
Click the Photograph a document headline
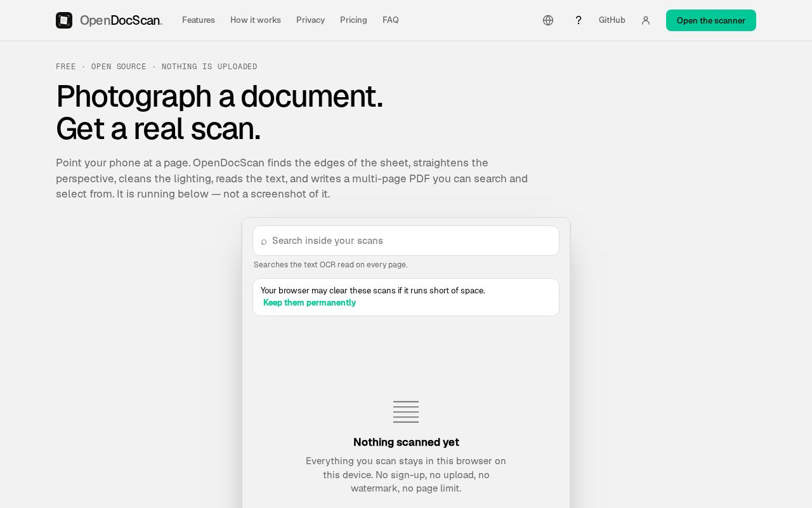219,112
